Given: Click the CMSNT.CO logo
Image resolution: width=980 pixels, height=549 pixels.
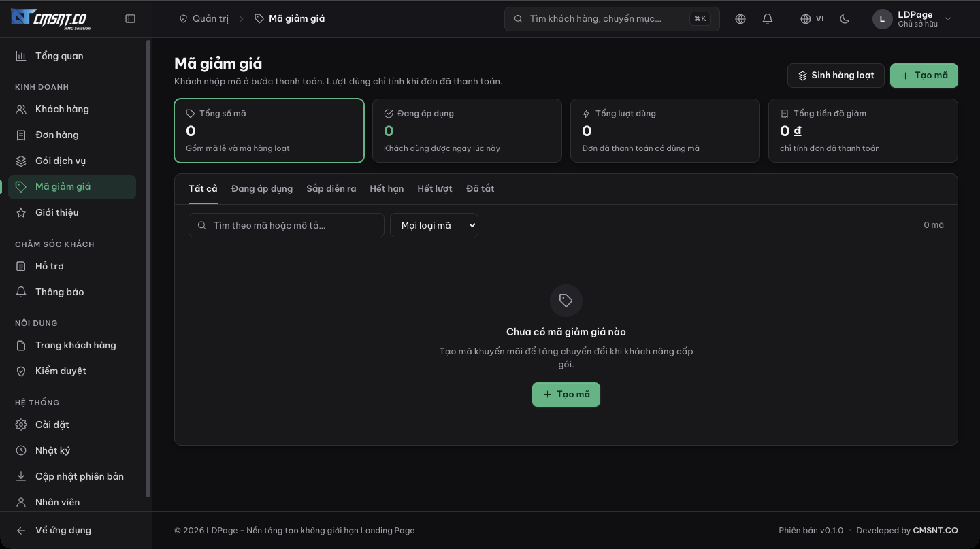Looking at the screenshot, I should point(51,18).
